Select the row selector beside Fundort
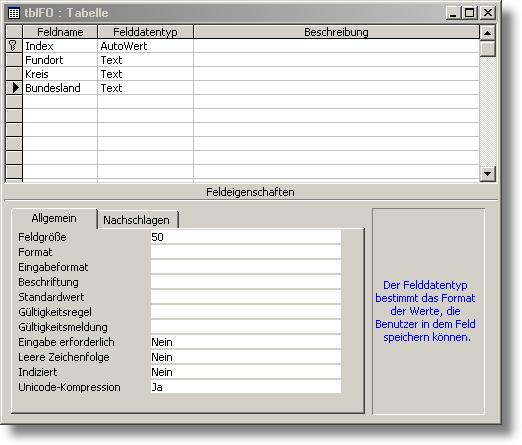Image resolution: width=522 pixels, height=445 pixels. click(x=14, y=60)
